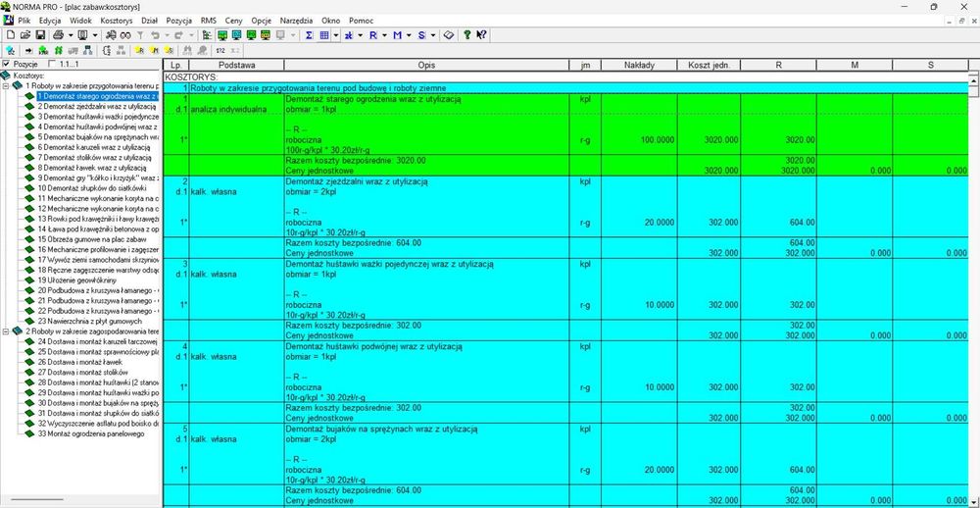Click the black arrow icon in second toolbar
This screenshot has width=980, height=508.
28,50
